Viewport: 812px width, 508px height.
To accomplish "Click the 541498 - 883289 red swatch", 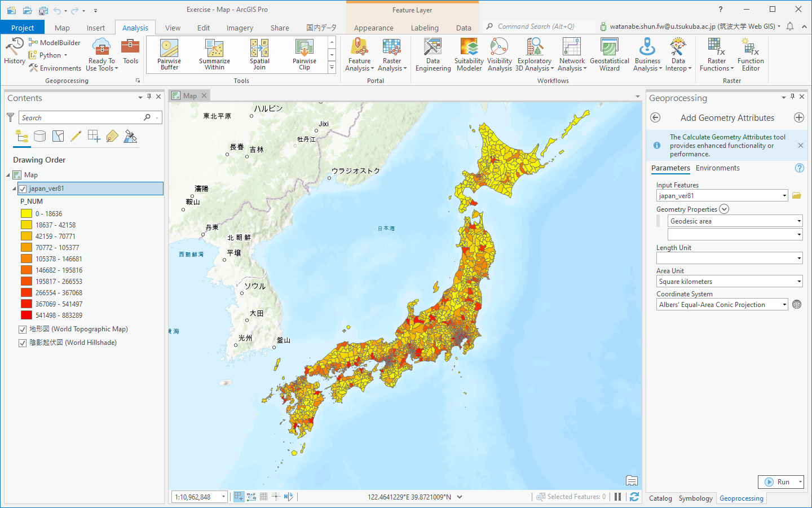I will tap(26, 315).
